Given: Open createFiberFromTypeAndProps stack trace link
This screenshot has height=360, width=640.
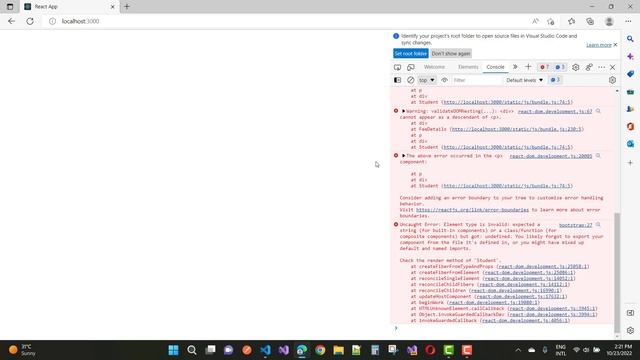Looking at the screenshot, I should pos(543,267).
